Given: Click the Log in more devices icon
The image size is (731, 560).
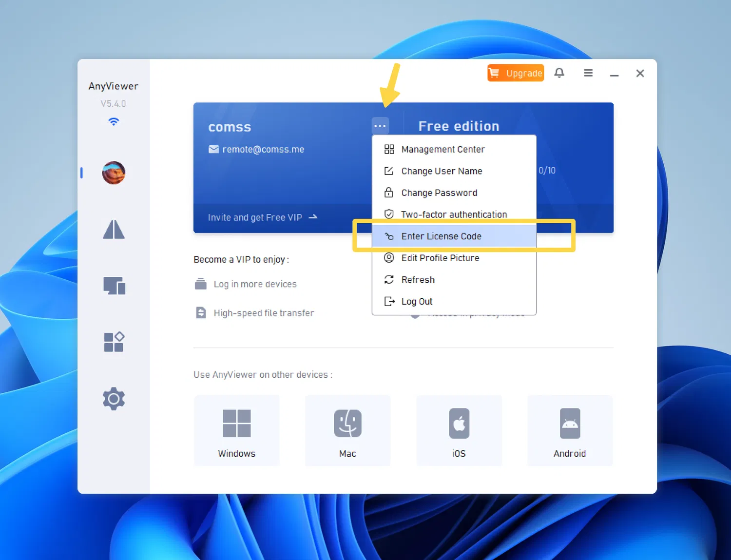Looking at the screenshot, I should [201, 284].
